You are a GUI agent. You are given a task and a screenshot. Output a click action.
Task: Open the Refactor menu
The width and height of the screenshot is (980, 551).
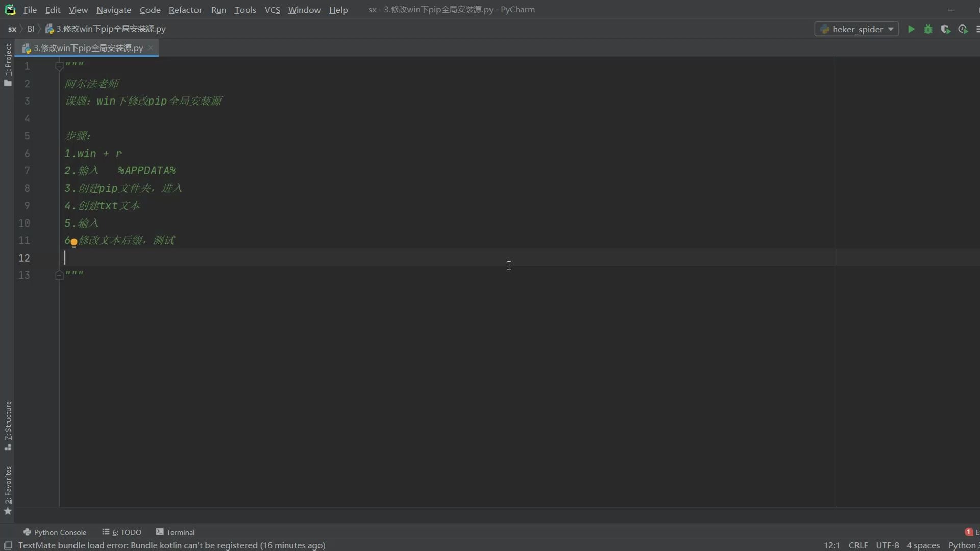click(185, 10)
